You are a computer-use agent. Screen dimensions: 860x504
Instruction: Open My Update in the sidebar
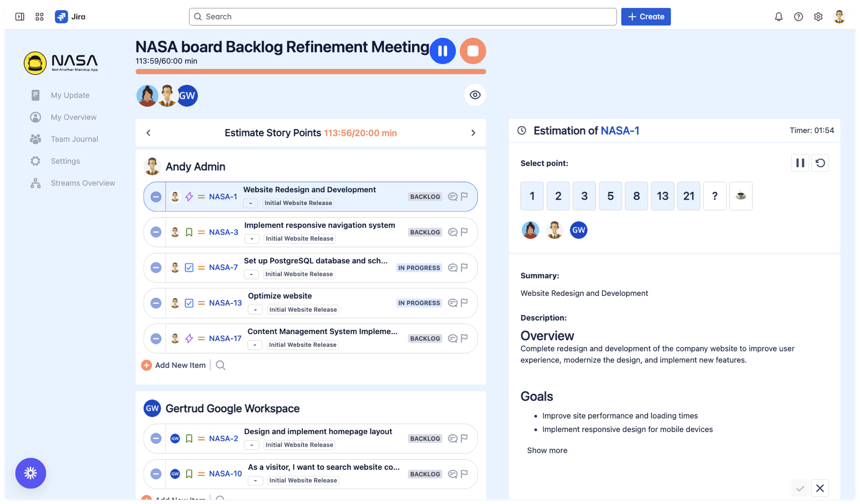click(x=70, y=95)
